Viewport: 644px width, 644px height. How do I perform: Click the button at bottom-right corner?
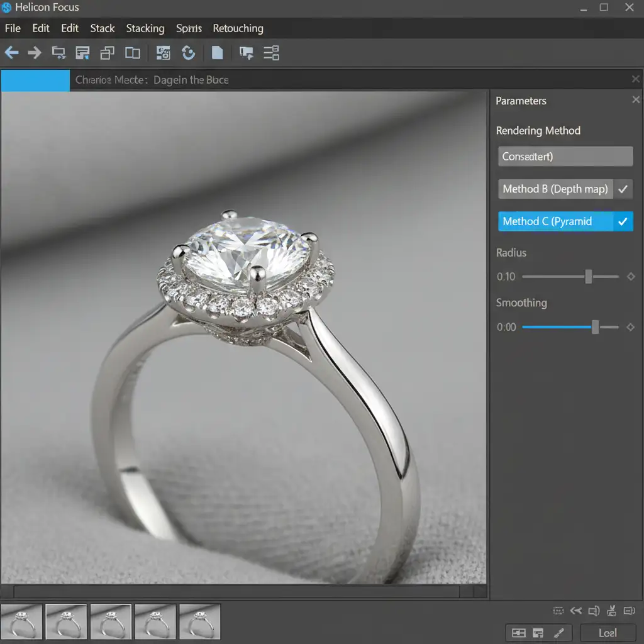(608, 633)
